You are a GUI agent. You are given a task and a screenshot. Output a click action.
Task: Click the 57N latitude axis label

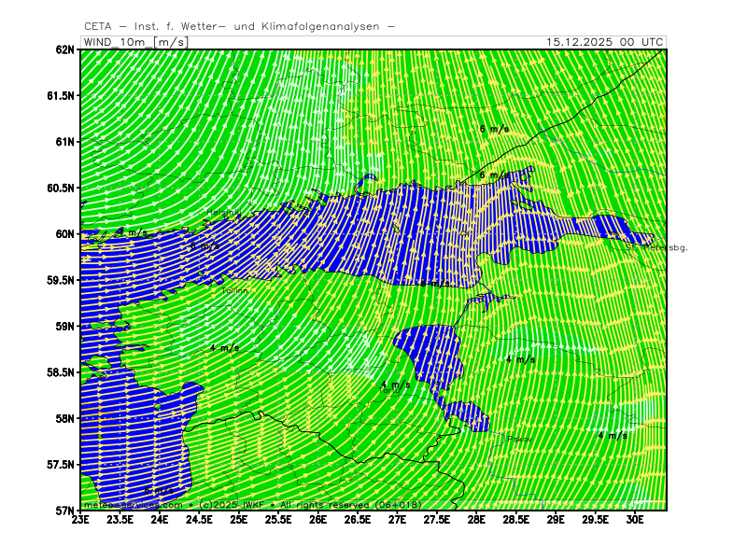tap(63, 511)
